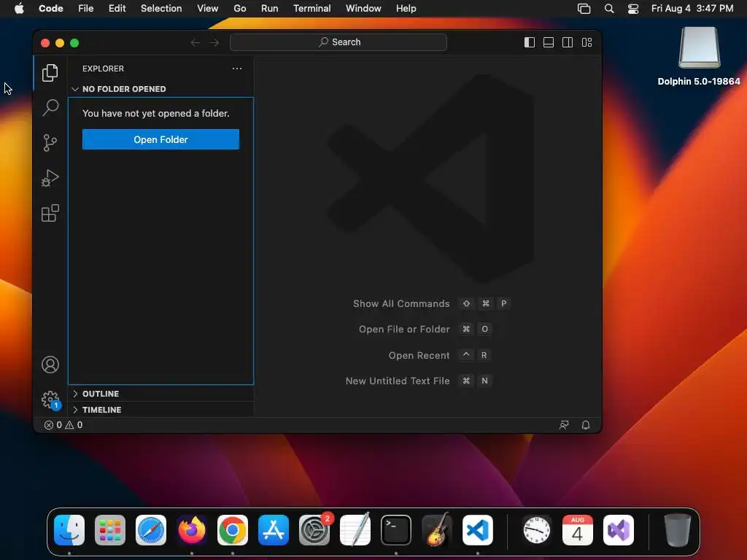Open the Run menu

270,9
